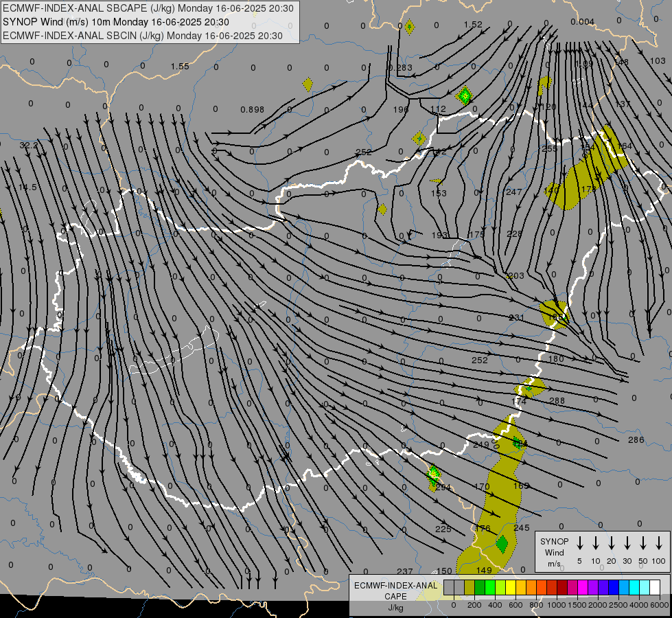
Task: Select the dark green CAPE legend swatch
Action: point(480,588)
